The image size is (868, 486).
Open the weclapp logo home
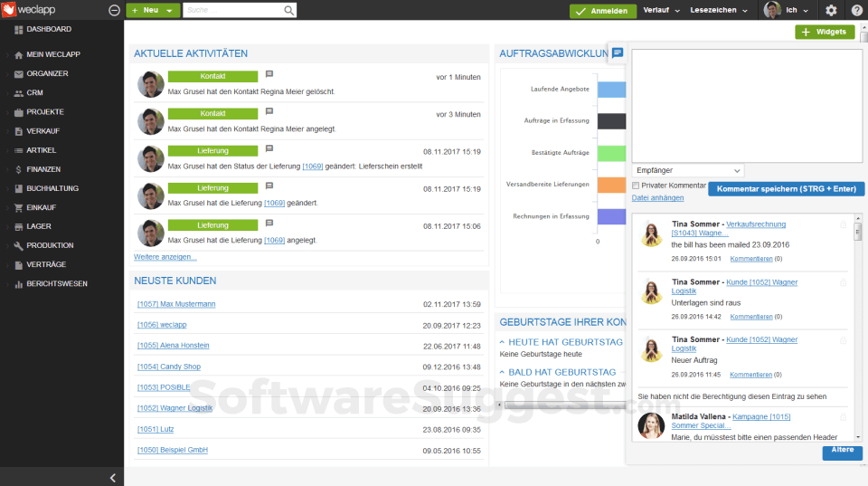tap(29, 9)
